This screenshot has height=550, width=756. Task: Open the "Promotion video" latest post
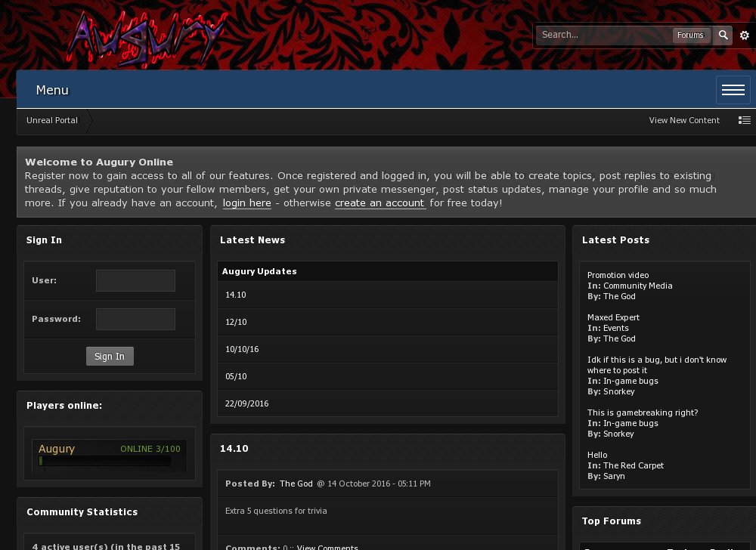(618, 275)
